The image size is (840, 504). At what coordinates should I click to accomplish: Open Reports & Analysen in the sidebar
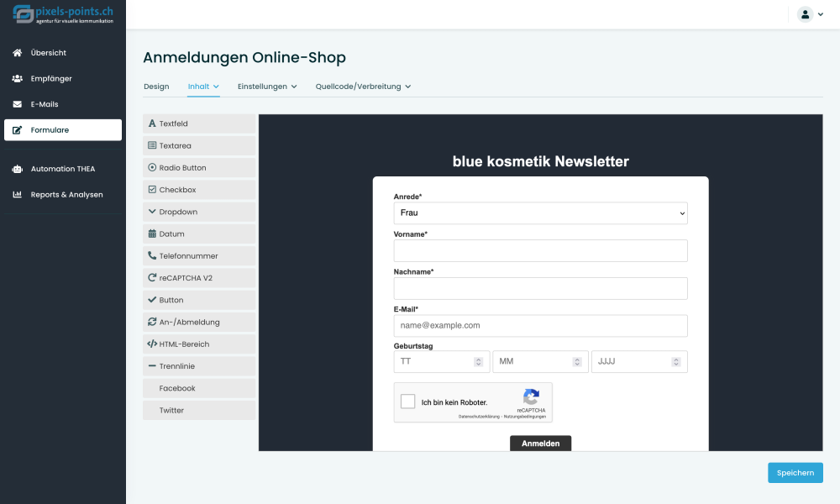click(x=63, y=194)
